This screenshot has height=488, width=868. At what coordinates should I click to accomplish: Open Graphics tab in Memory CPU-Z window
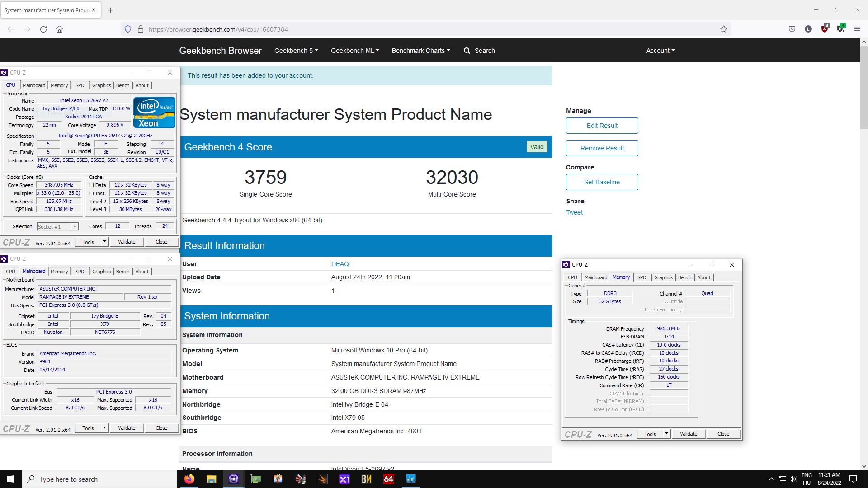pos(663,277)
